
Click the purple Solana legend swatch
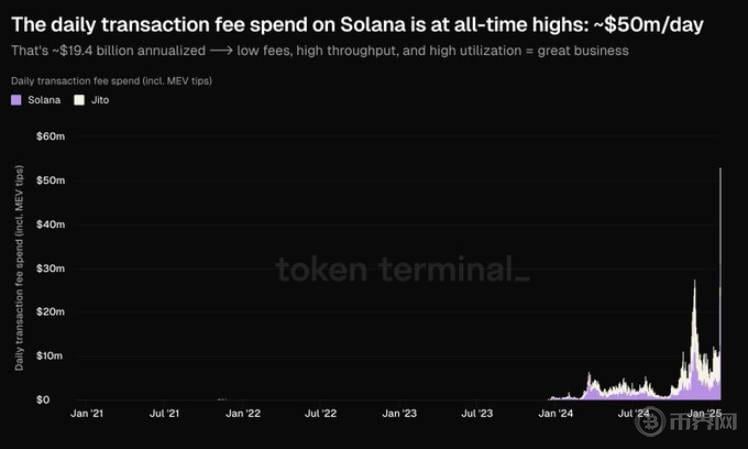pyautogui.click(x=16, y=100)
